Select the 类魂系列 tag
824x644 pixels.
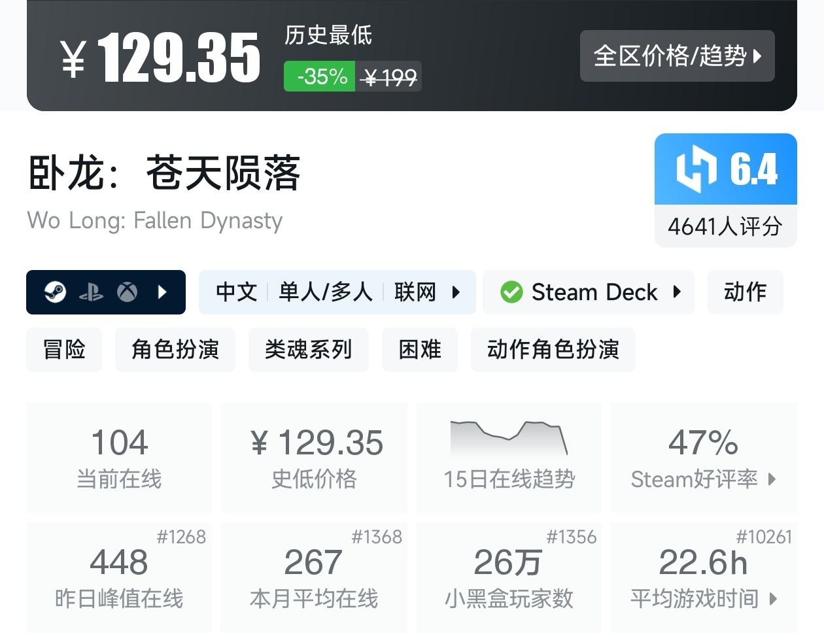(309, 349)
